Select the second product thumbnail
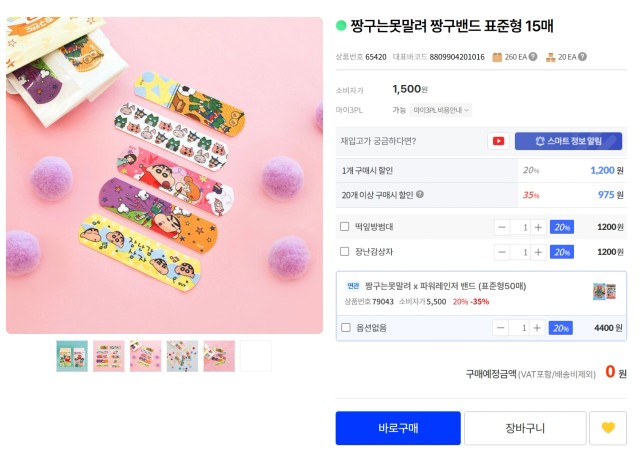640x457 pixels. tap(109, 356)
